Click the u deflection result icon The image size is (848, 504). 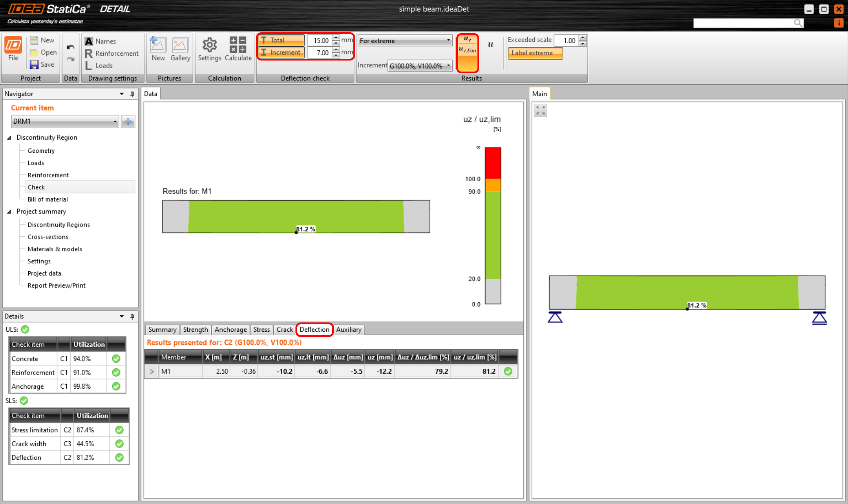(x=490, y=45)
